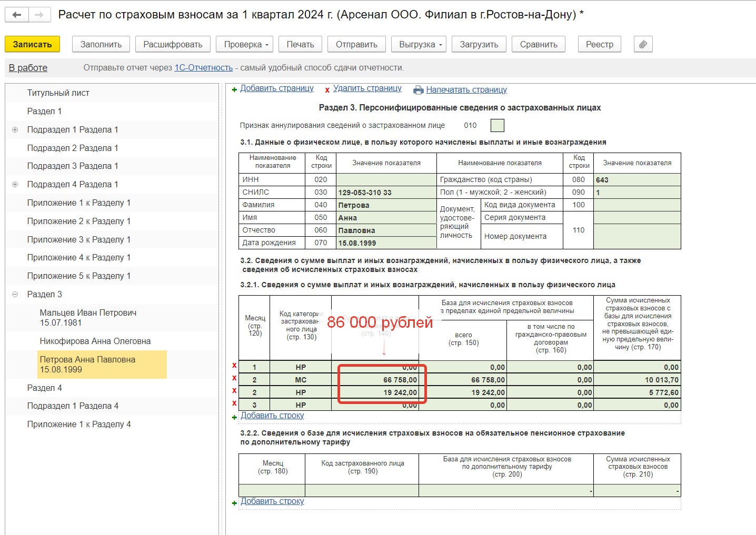Open Подраздел 1 Раздела 4
The width and height of the screenshot is (756, 535).
click(x=73, y=406)
